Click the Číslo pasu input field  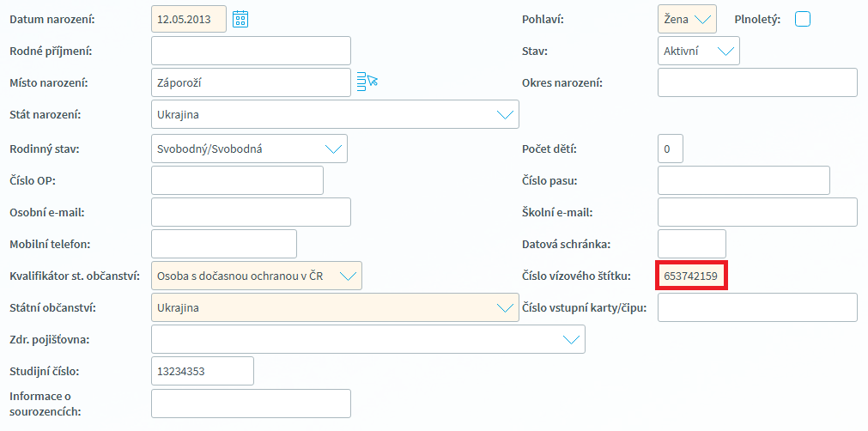pyautogui.click(x=744, y=180)
